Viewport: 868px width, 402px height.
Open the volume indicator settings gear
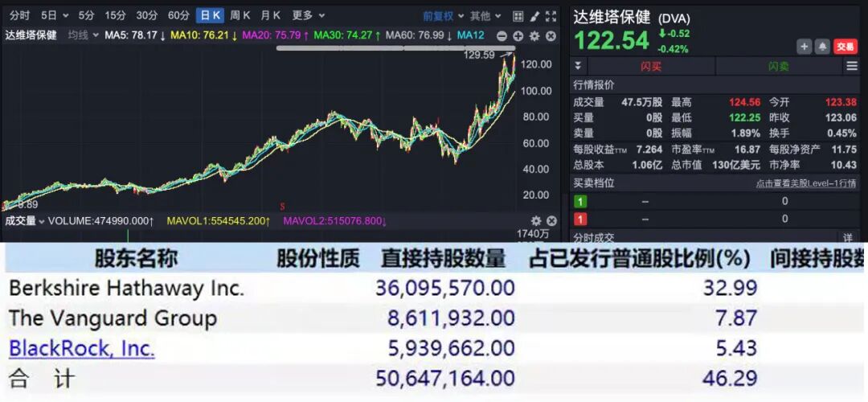pyautogui.click(x=536, y=221)
